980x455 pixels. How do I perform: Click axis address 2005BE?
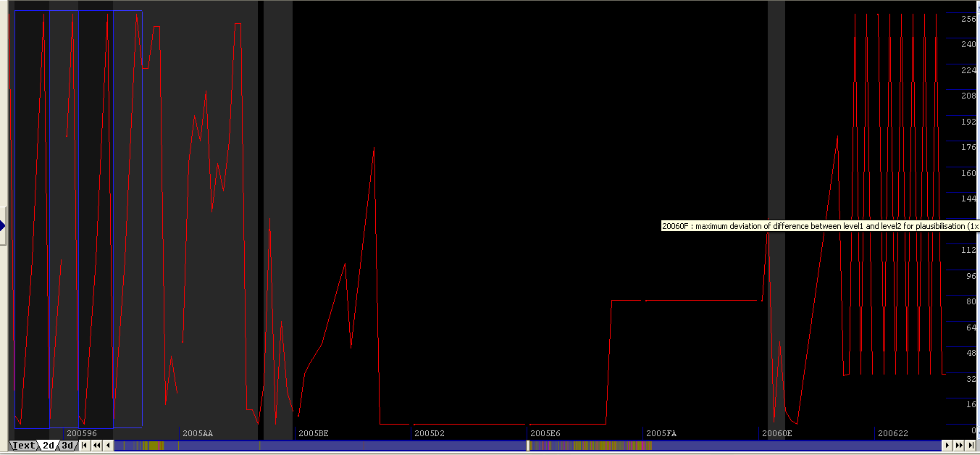click(313, 433)
